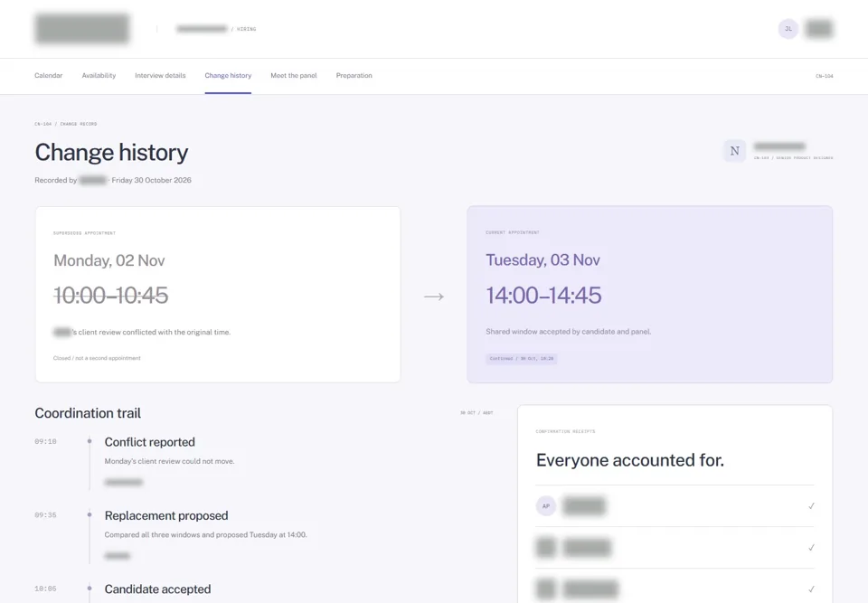Open the Tuesday, 03 Nov current appointment card
This screenshot has width=868, height=603.
pos(649,294)
